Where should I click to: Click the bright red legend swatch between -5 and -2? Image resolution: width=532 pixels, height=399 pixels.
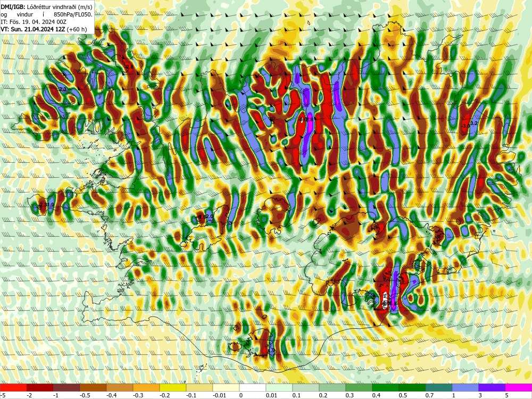pos(13,387)
